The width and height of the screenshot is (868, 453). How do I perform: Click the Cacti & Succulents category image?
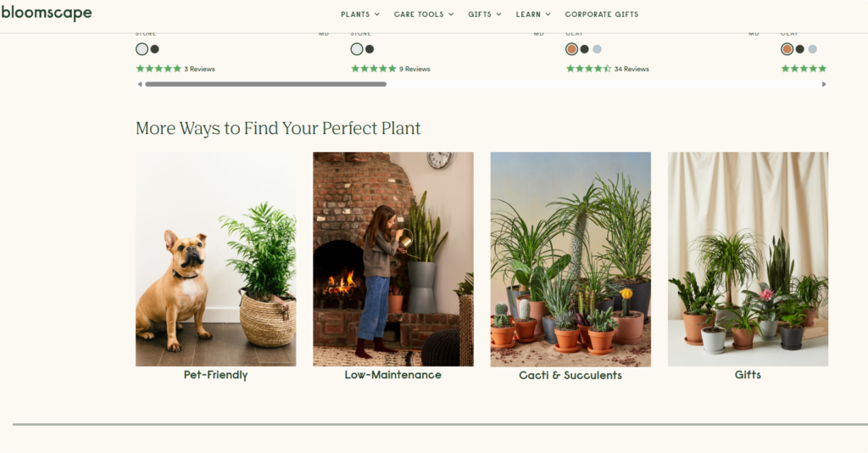[x=570, y=259]
